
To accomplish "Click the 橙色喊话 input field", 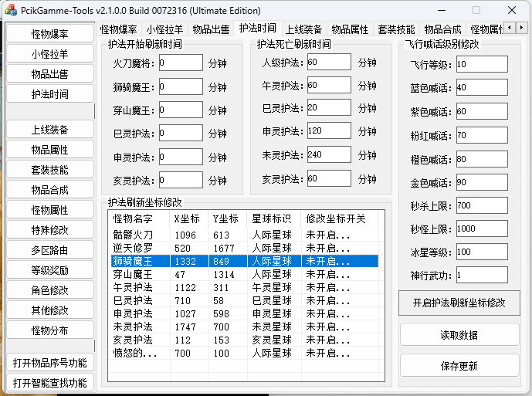I will pos(482,159).
